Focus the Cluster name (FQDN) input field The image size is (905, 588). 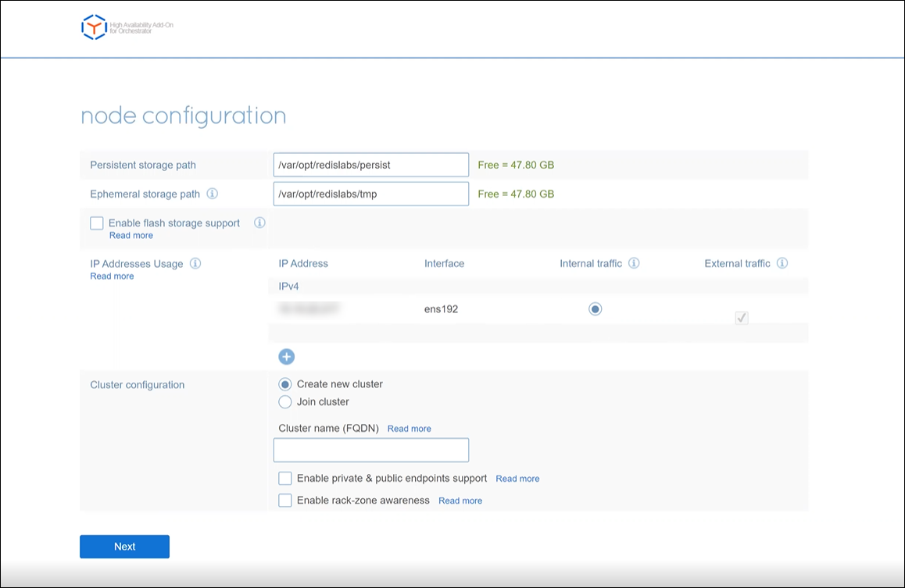pos(371,451)
